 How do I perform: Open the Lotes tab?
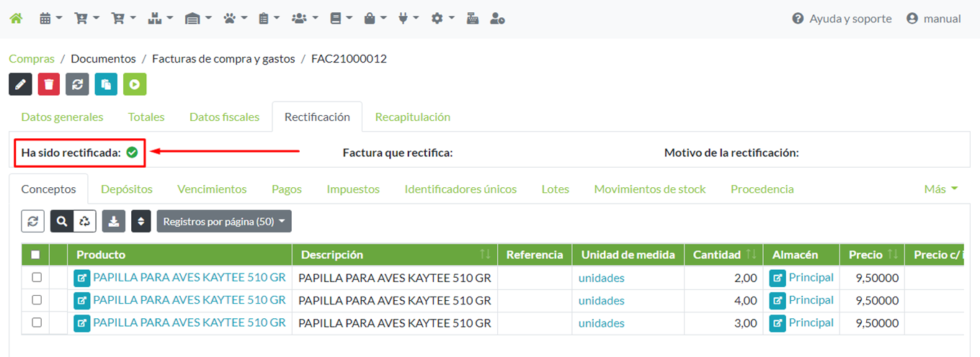click(x=556, y=189)
